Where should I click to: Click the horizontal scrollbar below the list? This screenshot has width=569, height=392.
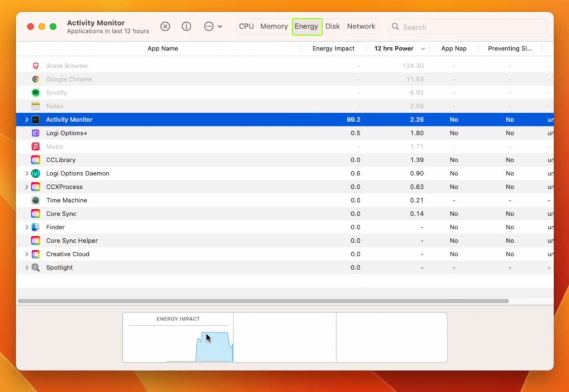click(261, 300)
